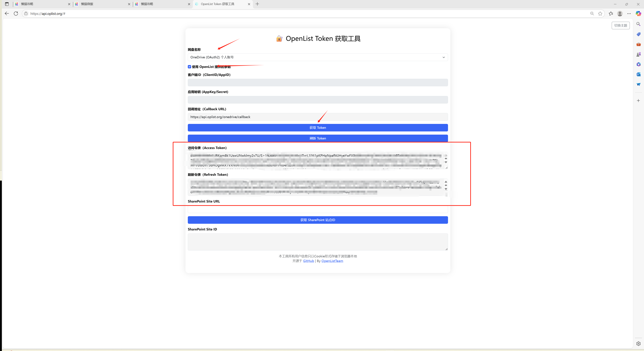Viewport: 644px width, 351px height.
Task: Open a new browser tab
Action: (x=257, y=4)
